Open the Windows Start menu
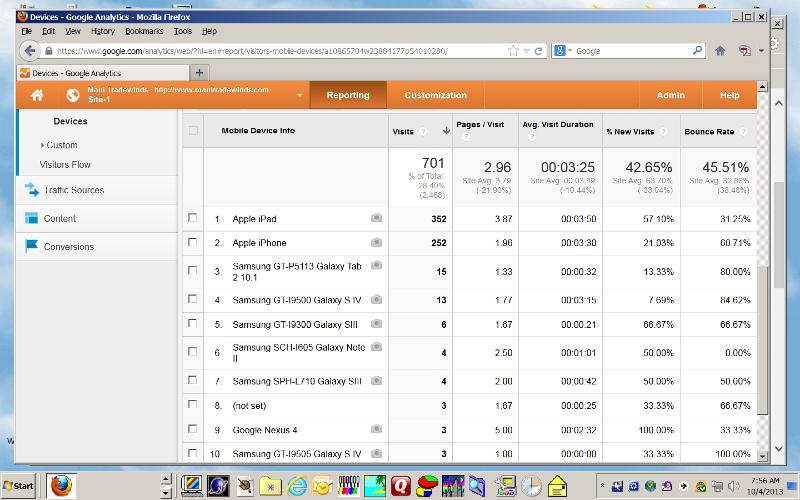The width and height of the screenshot is (800, 500). pos(19,486)
